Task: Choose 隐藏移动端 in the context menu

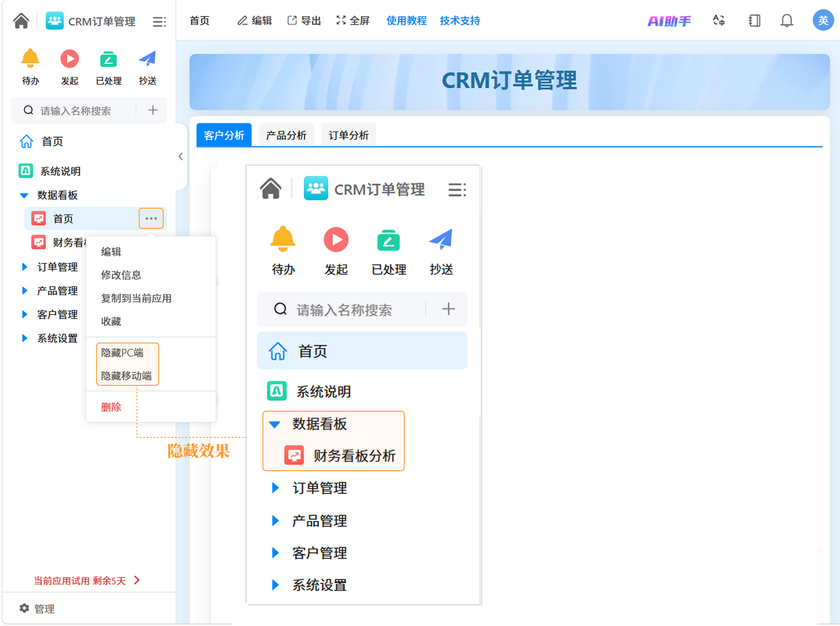Action: [x=126, y=376]
